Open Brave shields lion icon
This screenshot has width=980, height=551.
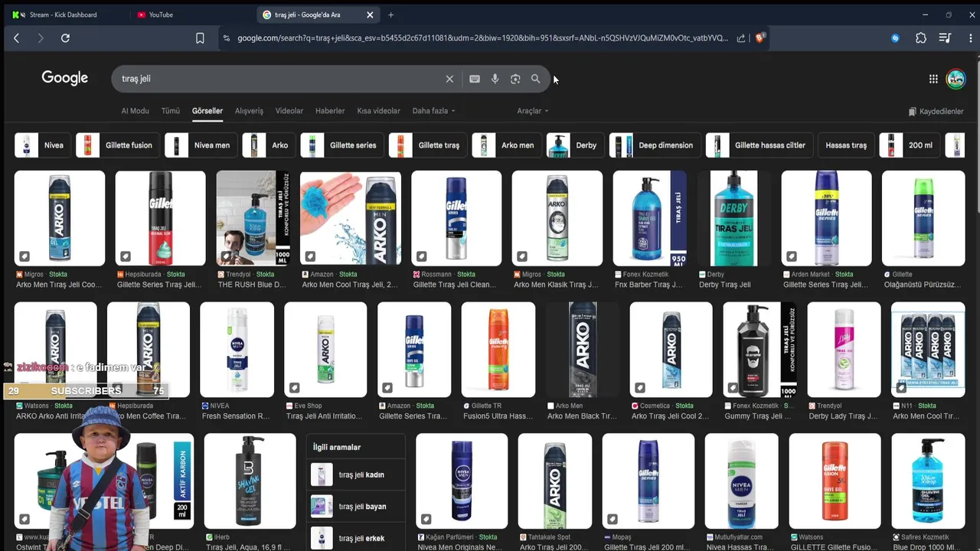pyautogui.click(x=759, y=38)
